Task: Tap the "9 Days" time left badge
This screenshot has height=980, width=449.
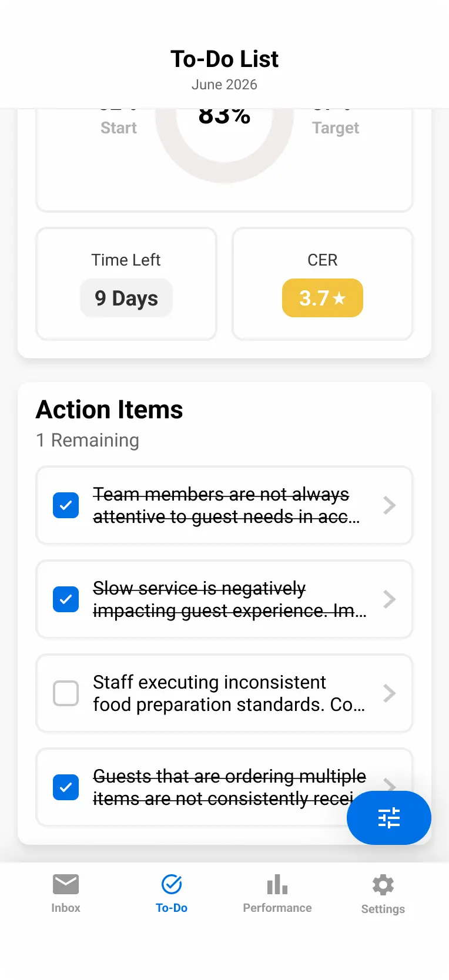Action: click(x=126, y=298)
